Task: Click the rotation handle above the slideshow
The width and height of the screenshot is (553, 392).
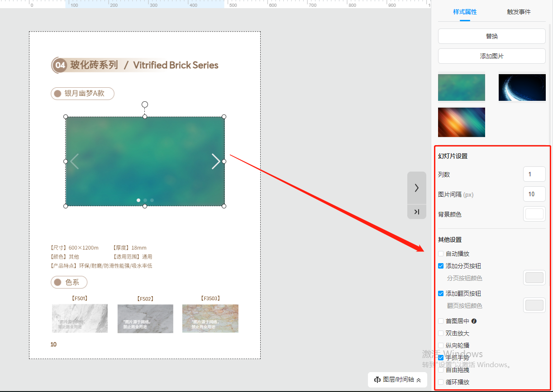Action: [145, 104]
